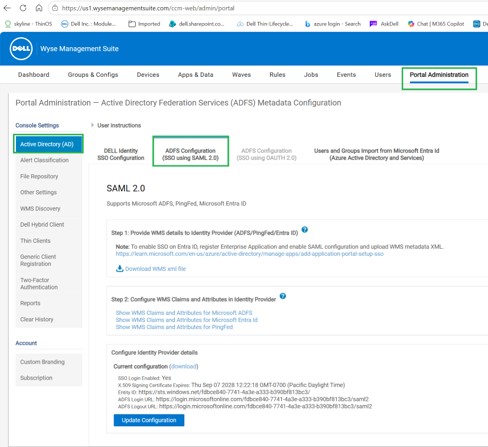Click the Account heading in sidebar
Image resolution: width=488 pixels, height=447 pixels.
[x=26, y=343]
